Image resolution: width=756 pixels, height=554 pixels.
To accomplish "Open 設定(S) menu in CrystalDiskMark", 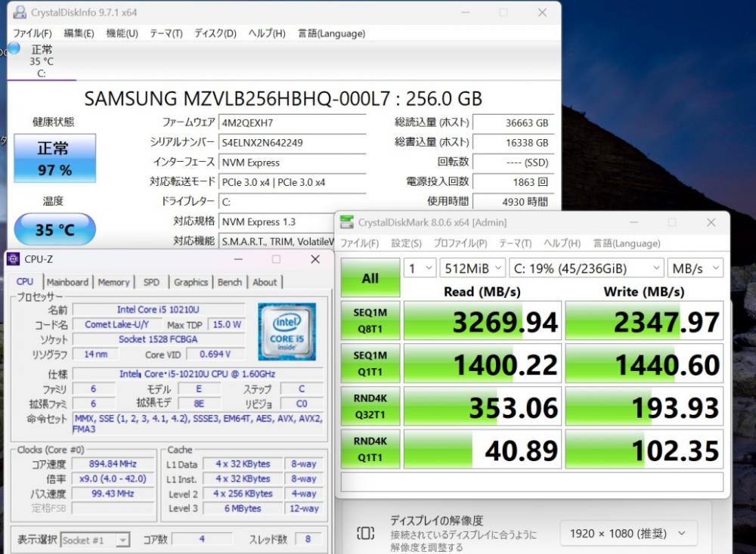I will pos(407,243).
